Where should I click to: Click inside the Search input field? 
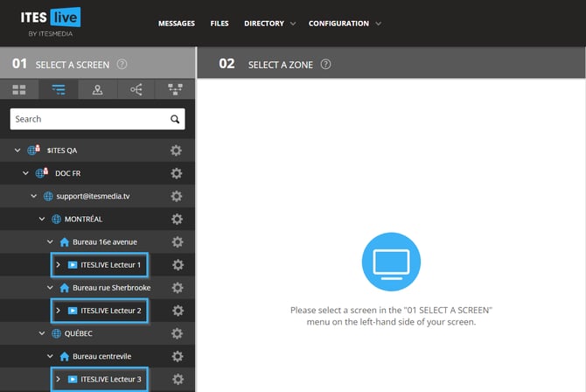[87, 119]
